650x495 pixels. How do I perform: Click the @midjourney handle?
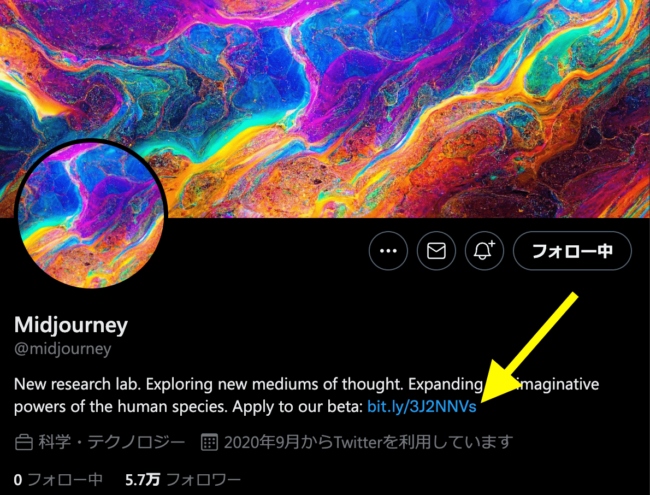[x=63, y=349]
